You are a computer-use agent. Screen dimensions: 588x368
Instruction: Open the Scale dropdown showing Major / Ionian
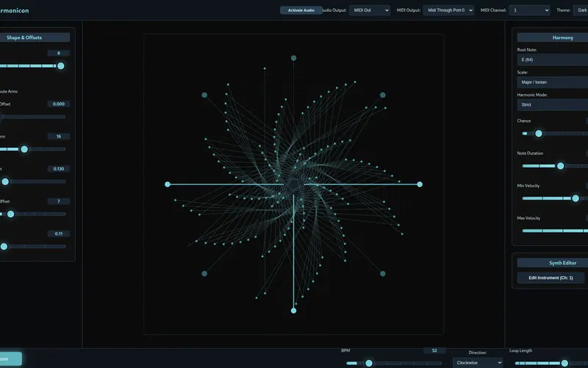[x=553, y=82]
